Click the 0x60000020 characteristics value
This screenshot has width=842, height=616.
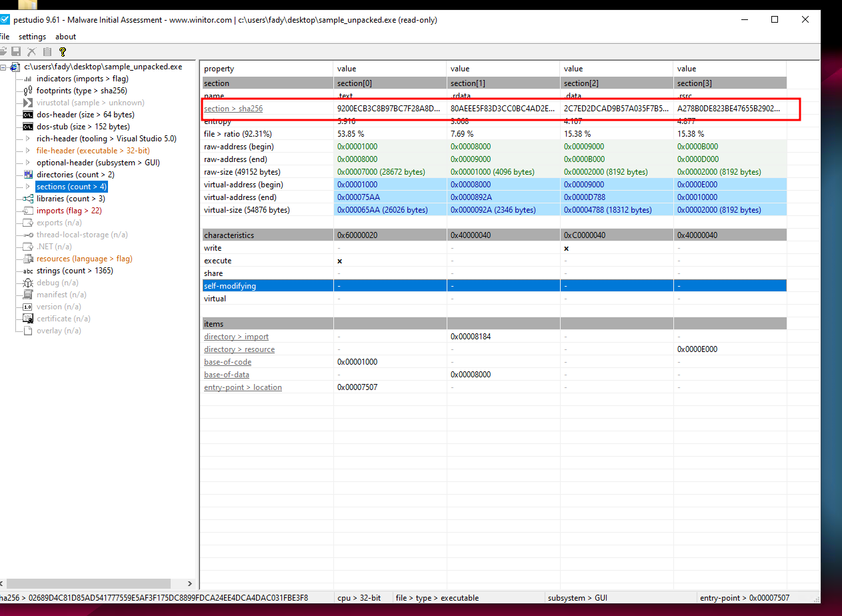(357, 235)
